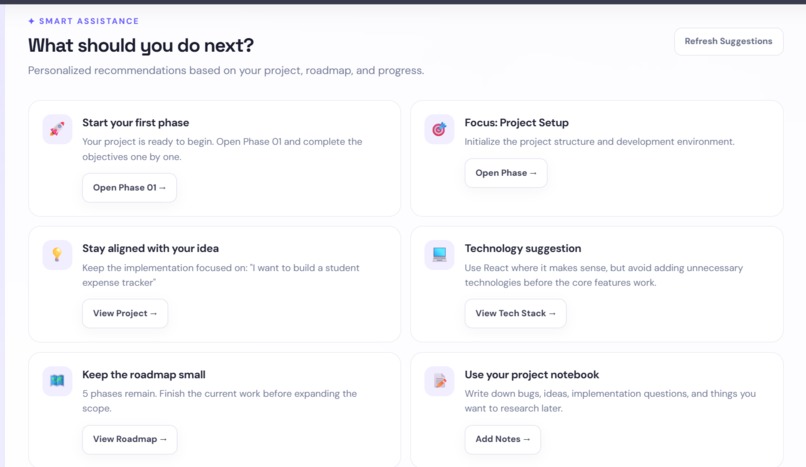Click the Stay aligned with your idea heading
Viewport: 806px width, 467px height.
[151, 249]
